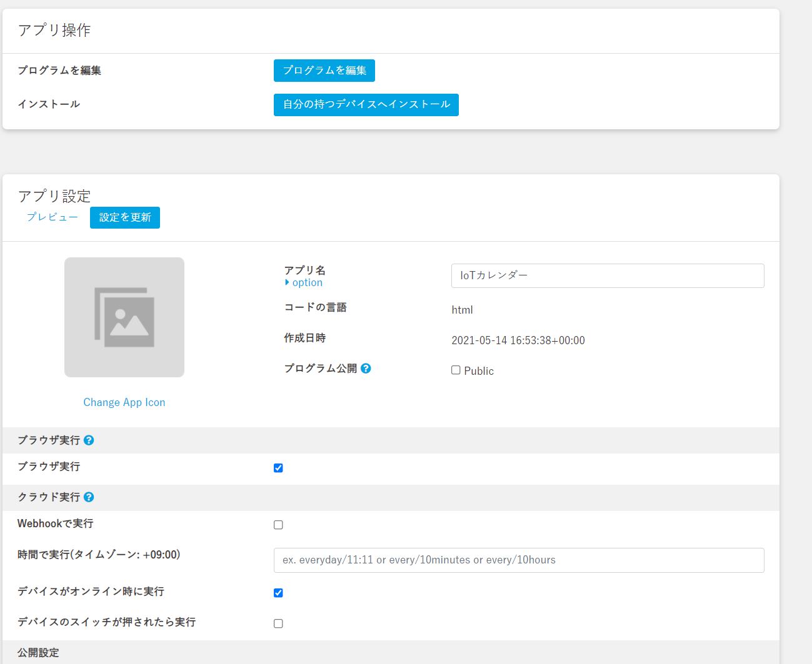This screenshot has width=812, height=664.
Task: Click the 公開設定 section header
Action: (x=38, y=653)
